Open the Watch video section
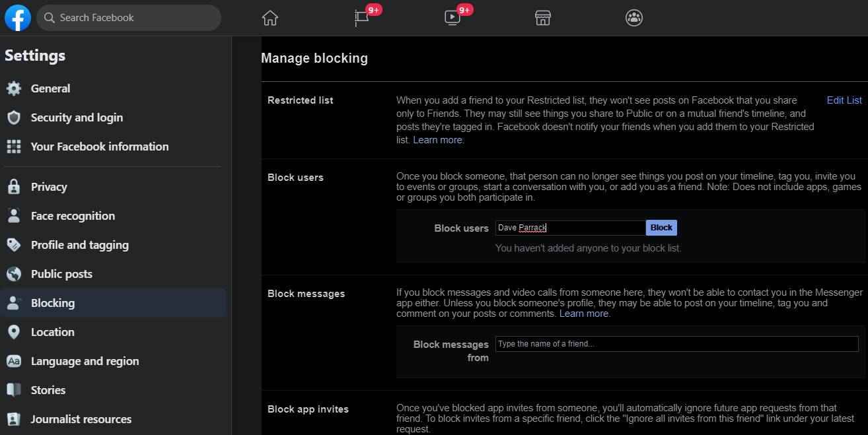The width and height of the screenshot is (868, 435). pos(451,18)
